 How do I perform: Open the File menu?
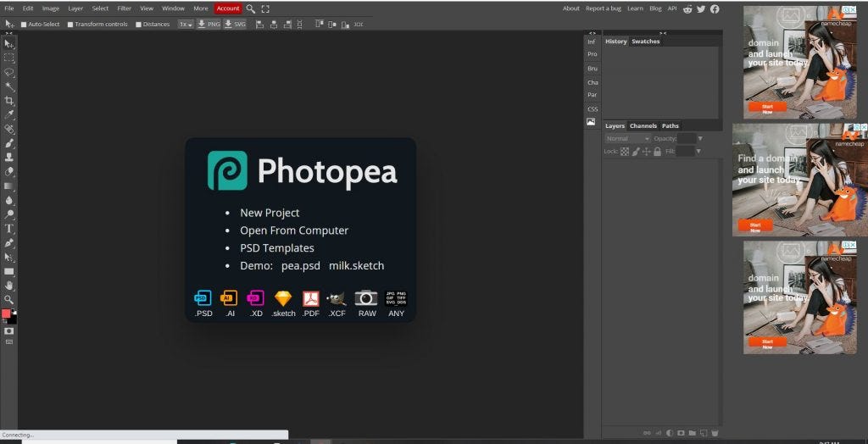point(9,8)
